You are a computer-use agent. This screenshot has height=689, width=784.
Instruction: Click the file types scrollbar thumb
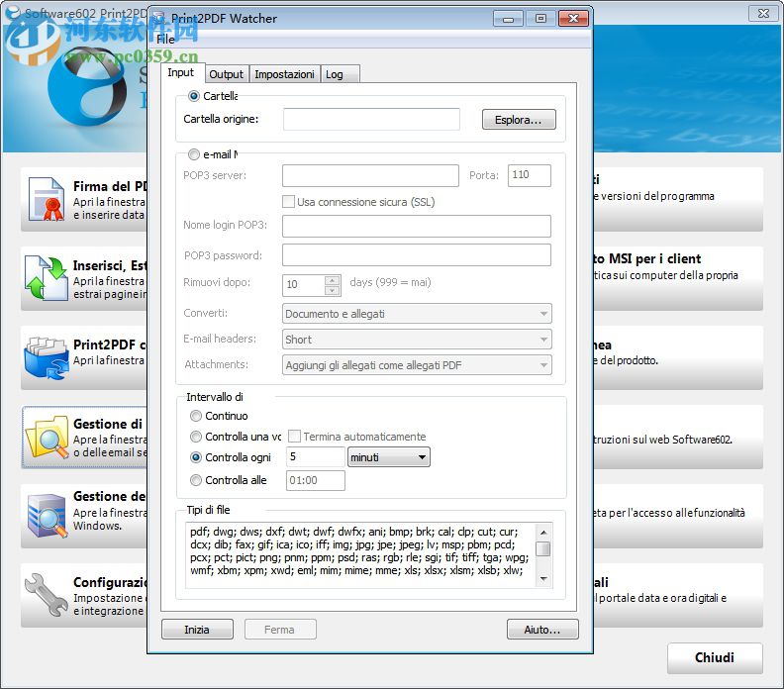[x=543, y=548]
